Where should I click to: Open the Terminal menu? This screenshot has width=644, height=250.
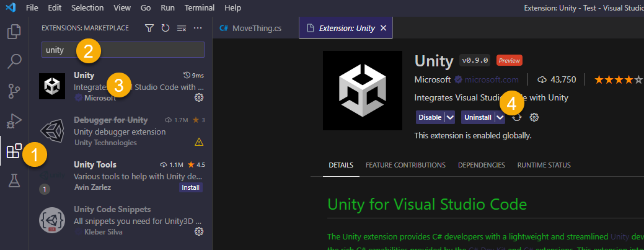click(x=200, y=8)
